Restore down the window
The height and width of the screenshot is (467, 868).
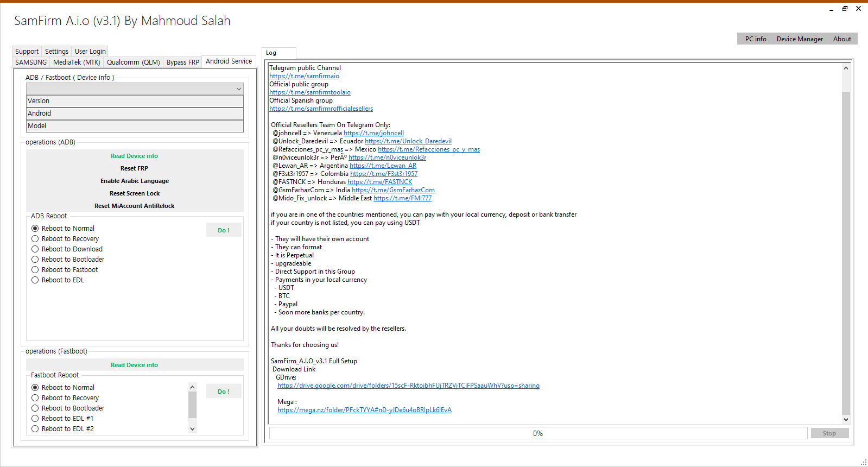[x=845, y=8]
